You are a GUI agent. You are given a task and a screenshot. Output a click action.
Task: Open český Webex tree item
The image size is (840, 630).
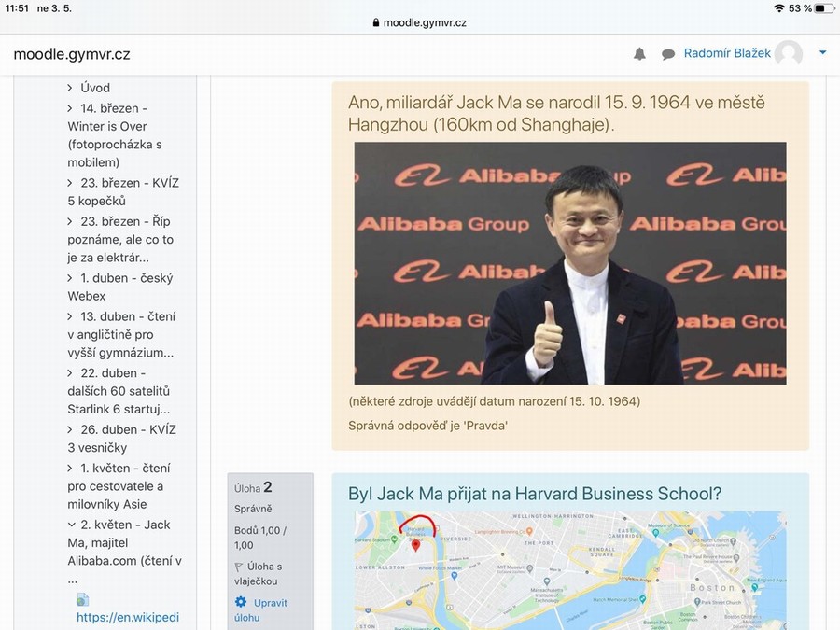point(120,287)
